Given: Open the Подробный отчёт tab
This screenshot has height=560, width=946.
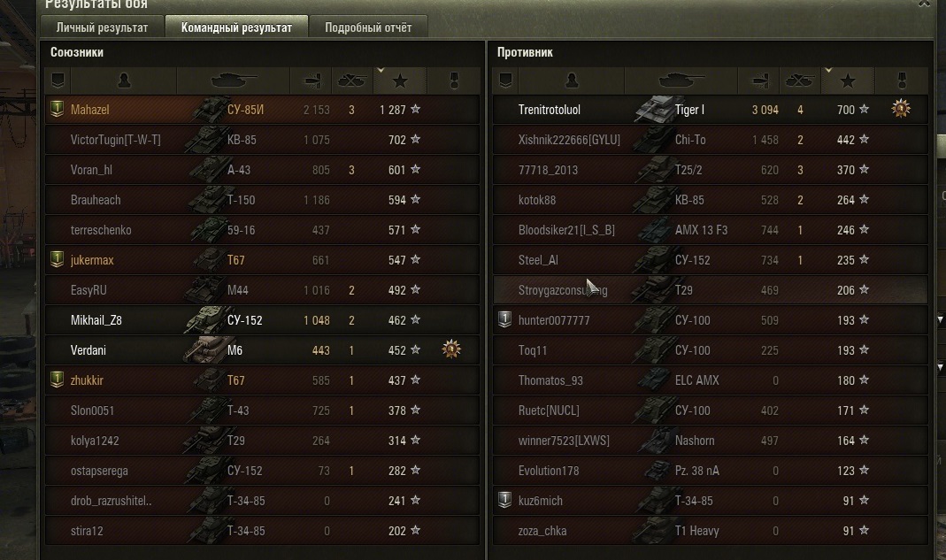Looking at the screenshot, I should (368, 27).
